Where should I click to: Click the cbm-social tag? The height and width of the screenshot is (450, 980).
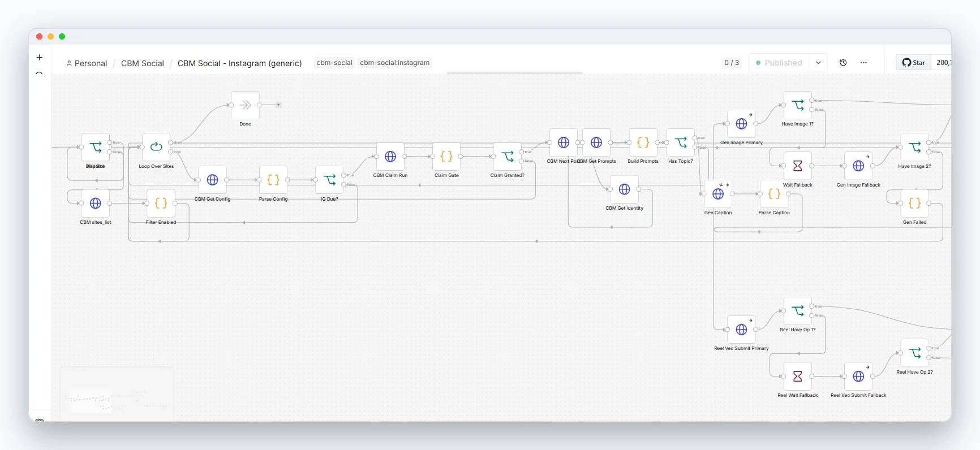tap(334, 63)
